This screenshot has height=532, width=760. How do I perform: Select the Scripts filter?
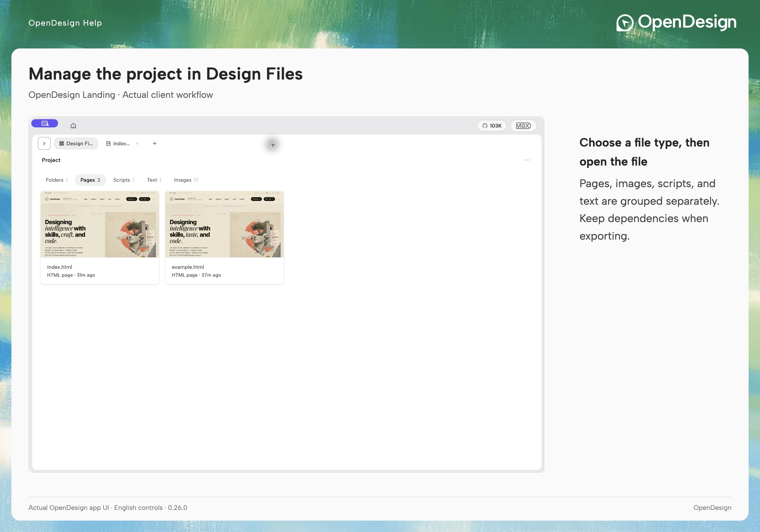pos(123,180)
